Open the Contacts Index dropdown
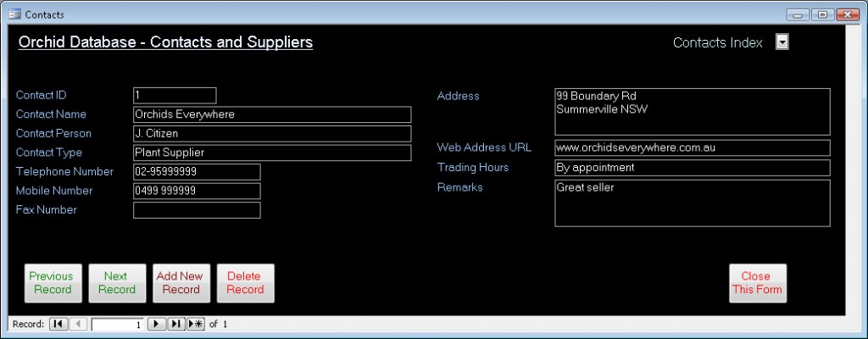This screenshot has width=868, height=339. click(x=782, y=42)
